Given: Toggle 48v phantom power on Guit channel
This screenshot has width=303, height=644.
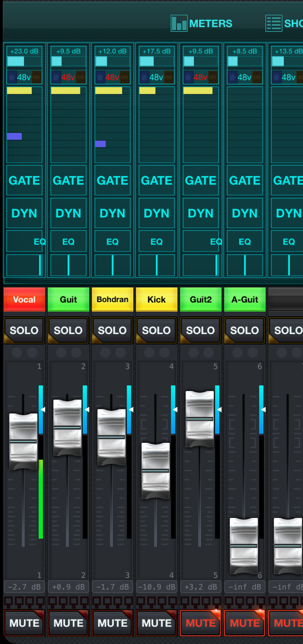Looking at the screenshot, I should coord(68,77).
